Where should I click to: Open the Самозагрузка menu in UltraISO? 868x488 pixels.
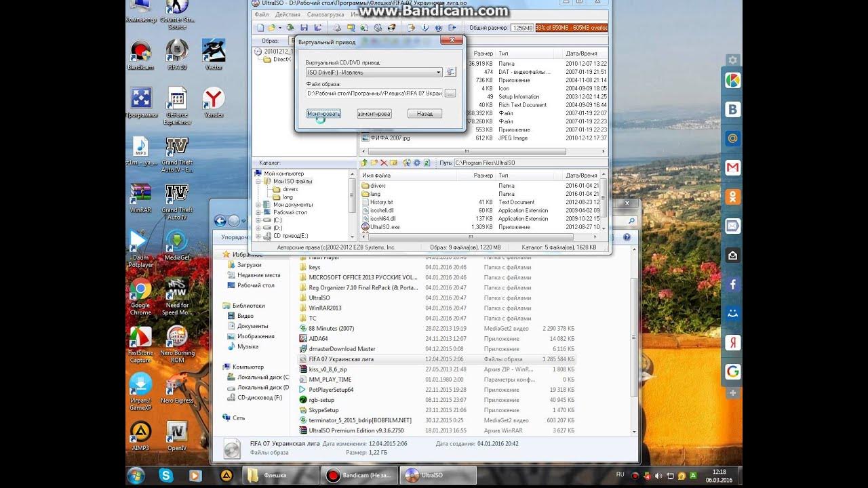tap(325, 14)
